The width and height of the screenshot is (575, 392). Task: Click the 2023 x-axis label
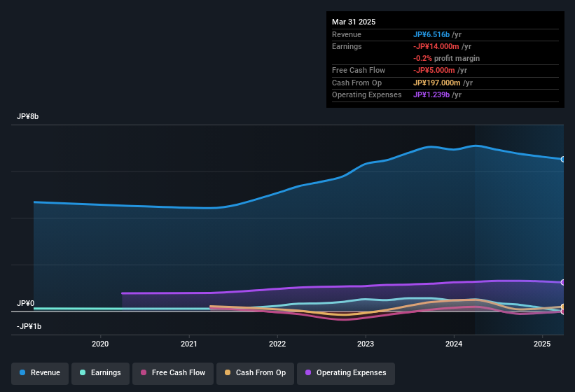pos(366,344)
